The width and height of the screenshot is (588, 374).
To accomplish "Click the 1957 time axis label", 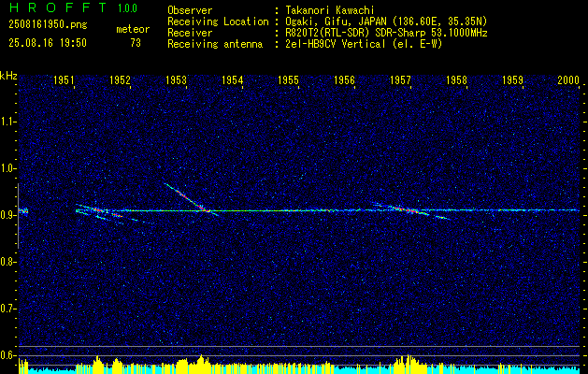I will click(x=400, y=79).
